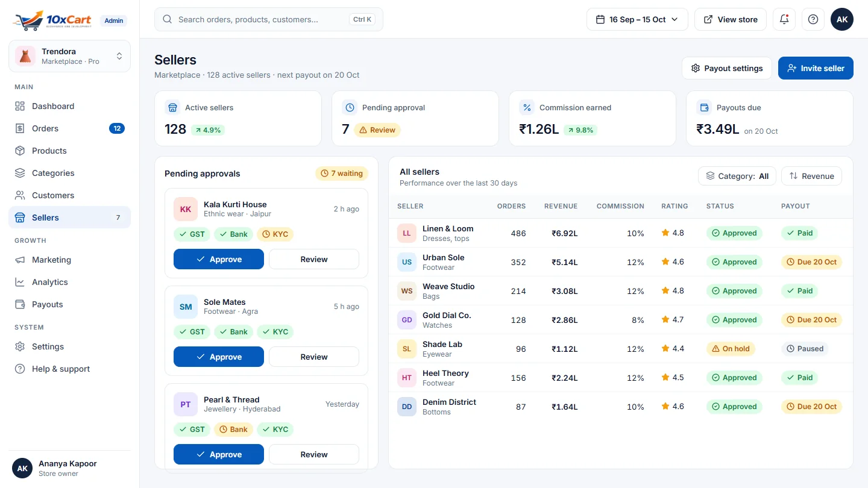This screenshot has width=868, height=488.
Task: Click the Active sellers storefront icon
Action: click(x=172, y=108)
